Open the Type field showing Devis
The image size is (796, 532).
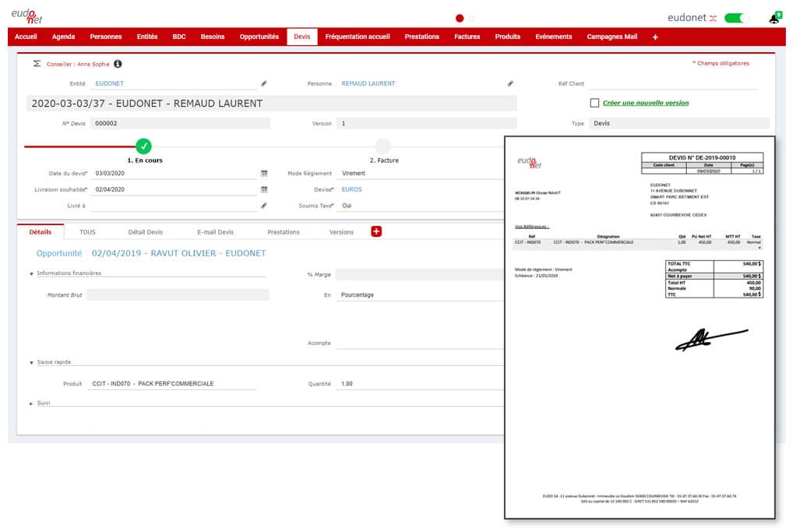point(679,123)
